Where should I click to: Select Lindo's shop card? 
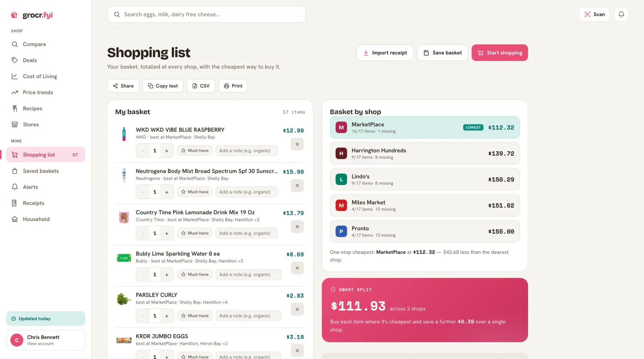coord(425,179)
